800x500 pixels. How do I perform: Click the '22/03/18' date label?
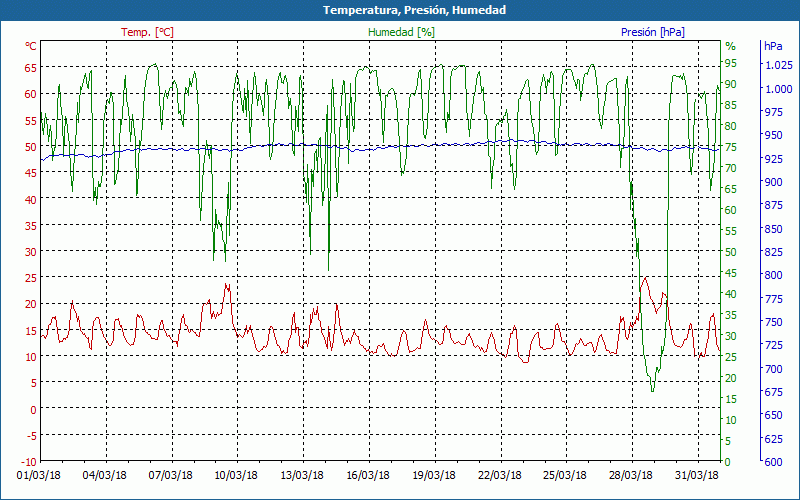[x=499, y=475]
